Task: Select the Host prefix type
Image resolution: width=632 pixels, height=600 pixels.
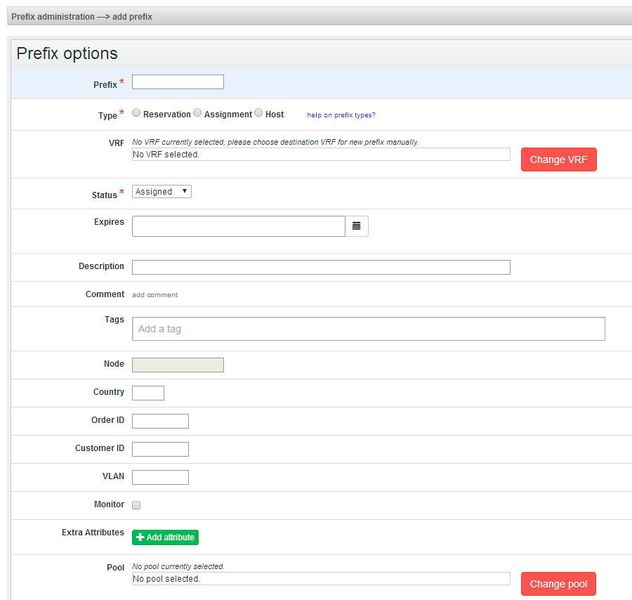Action: [259, 114]
